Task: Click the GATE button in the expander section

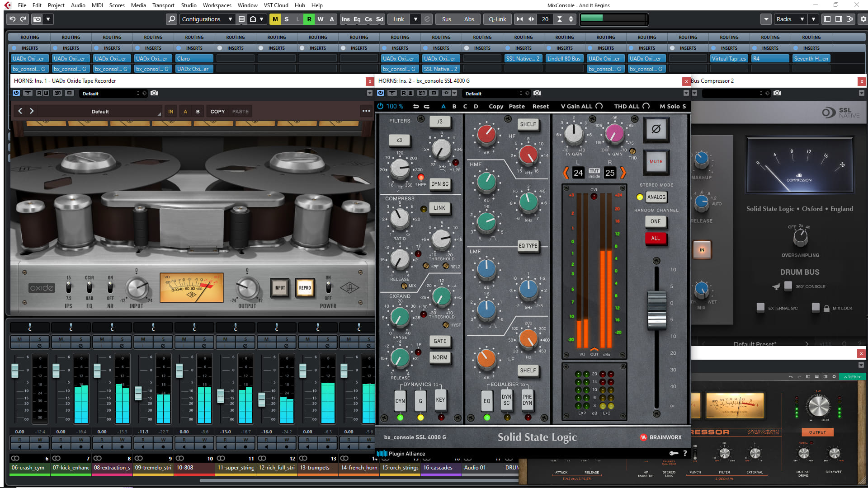Action: 440,341
